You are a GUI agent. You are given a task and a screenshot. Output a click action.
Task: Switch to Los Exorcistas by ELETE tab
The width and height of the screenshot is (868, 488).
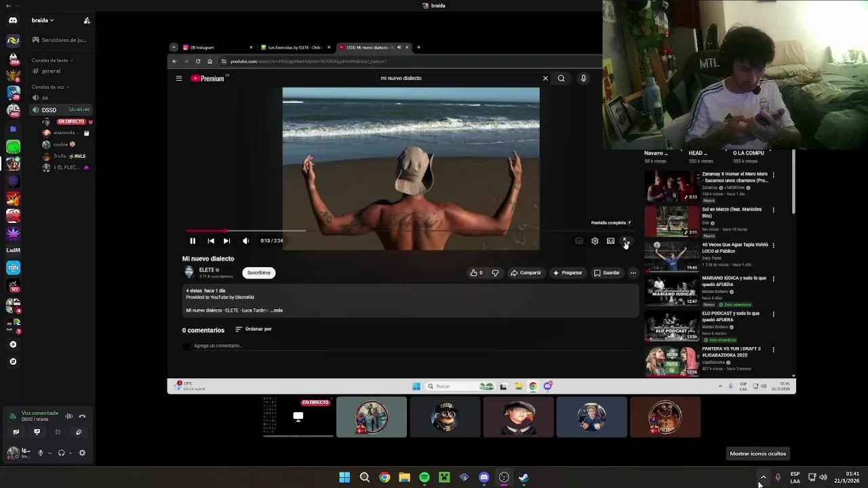(x=295, y=47)
